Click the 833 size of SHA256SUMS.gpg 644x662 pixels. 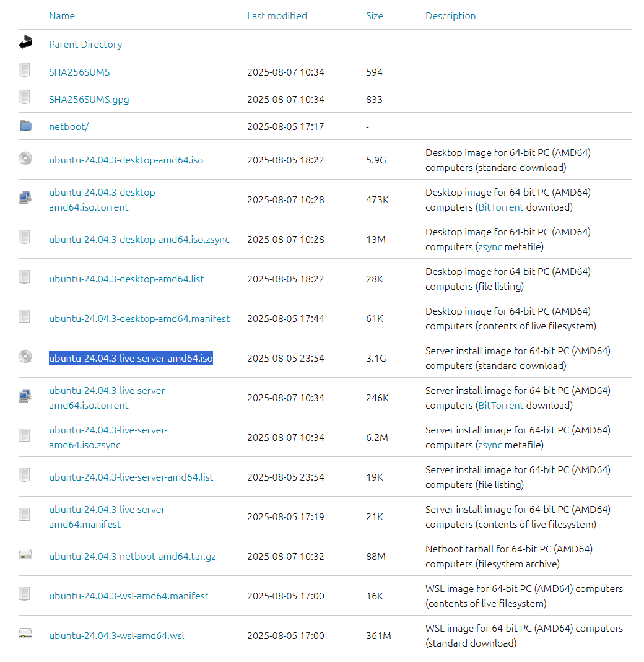374,100
